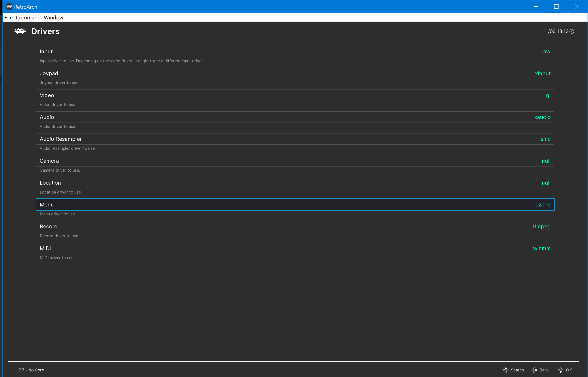Click the 'ffmpeg' record driver value
The width and height of the screenshot is (588, 377).
(542, 227)
